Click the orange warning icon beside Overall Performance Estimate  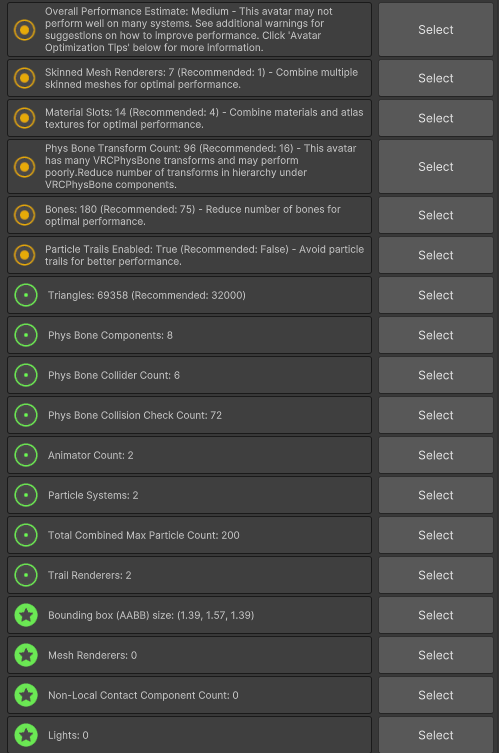point(24,30)
